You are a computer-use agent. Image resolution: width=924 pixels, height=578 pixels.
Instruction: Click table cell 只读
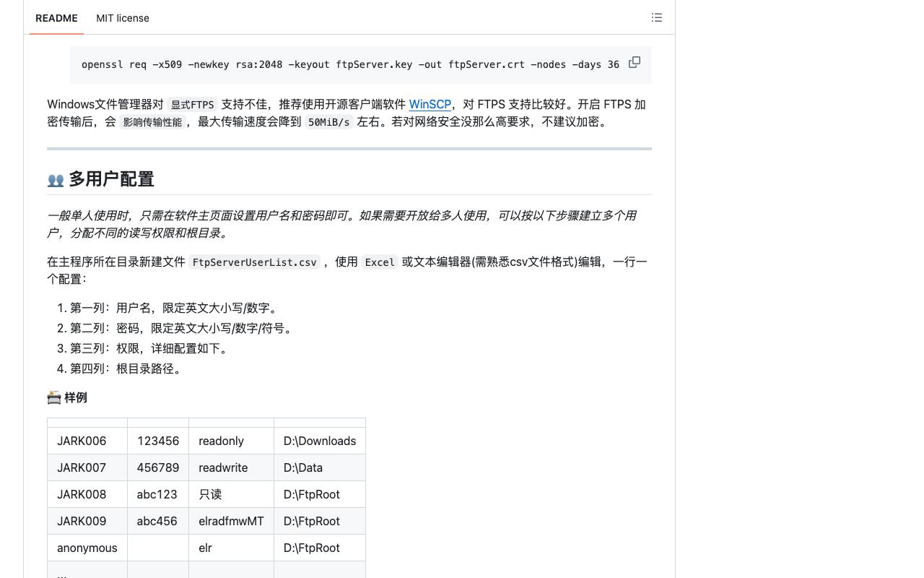click(231, 494)
